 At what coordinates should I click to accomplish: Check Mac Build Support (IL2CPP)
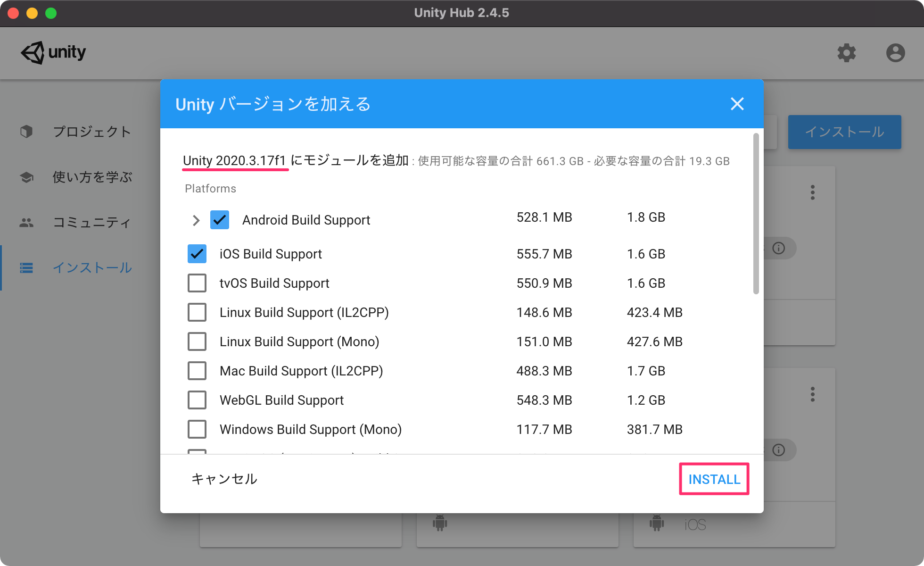pos(197,371)
